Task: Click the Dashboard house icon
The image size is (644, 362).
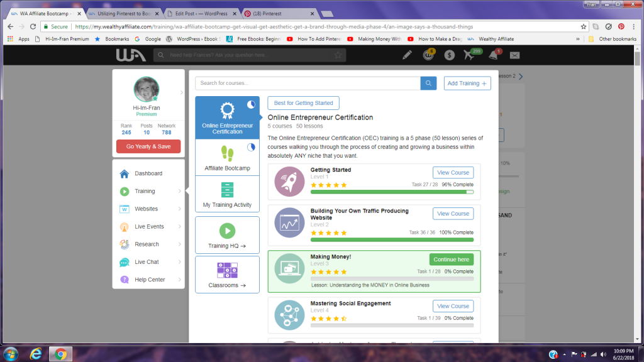Action: click(x=124, y=173)
